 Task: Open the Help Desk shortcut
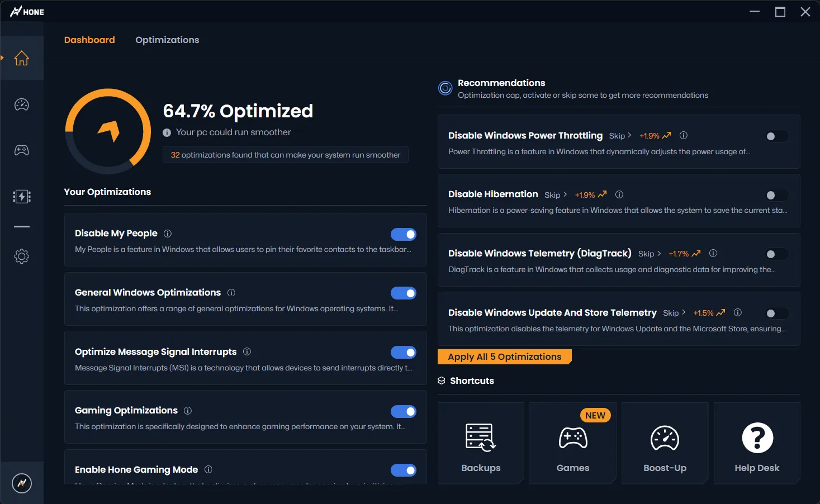[757, 443]
